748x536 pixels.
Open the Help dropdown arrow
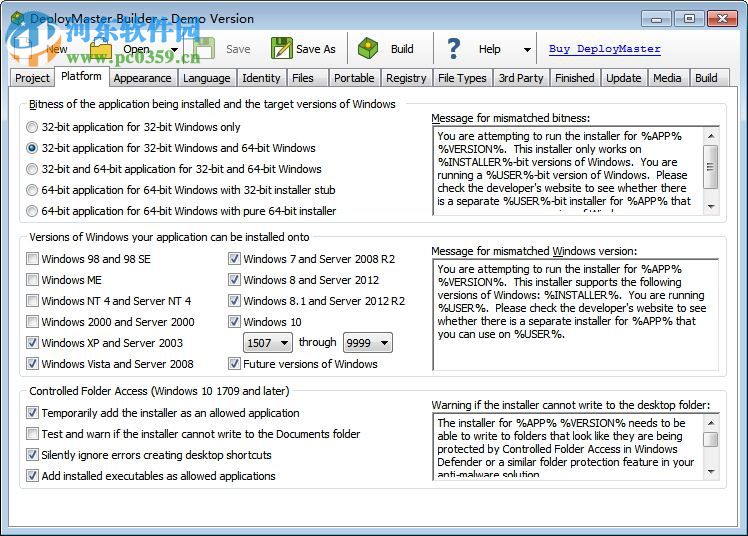click(527, 50)
